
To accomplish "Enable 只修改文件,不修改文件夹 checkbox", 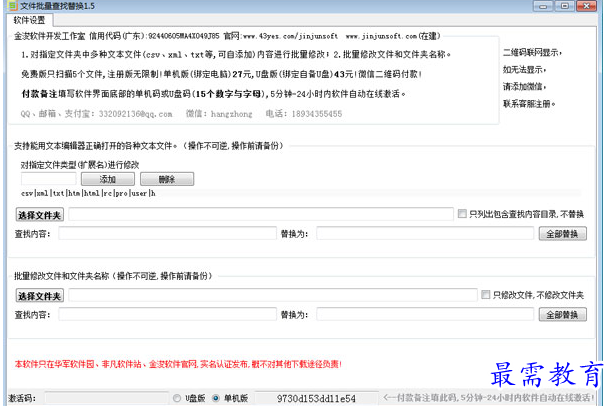I will click(486, 294).
